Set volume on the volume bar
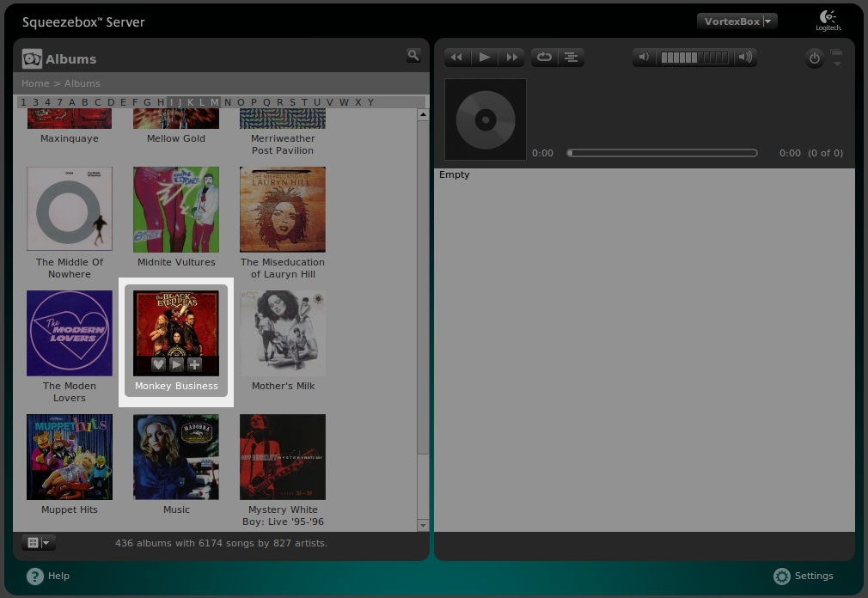 click(x=694, y=58)
